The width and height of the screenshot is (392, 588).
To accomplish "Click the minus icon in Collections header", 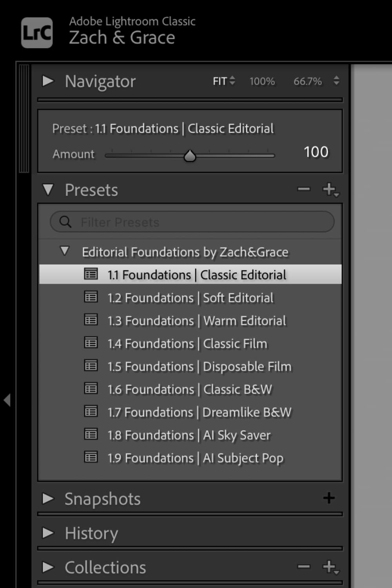I will (x=303, y=566).
